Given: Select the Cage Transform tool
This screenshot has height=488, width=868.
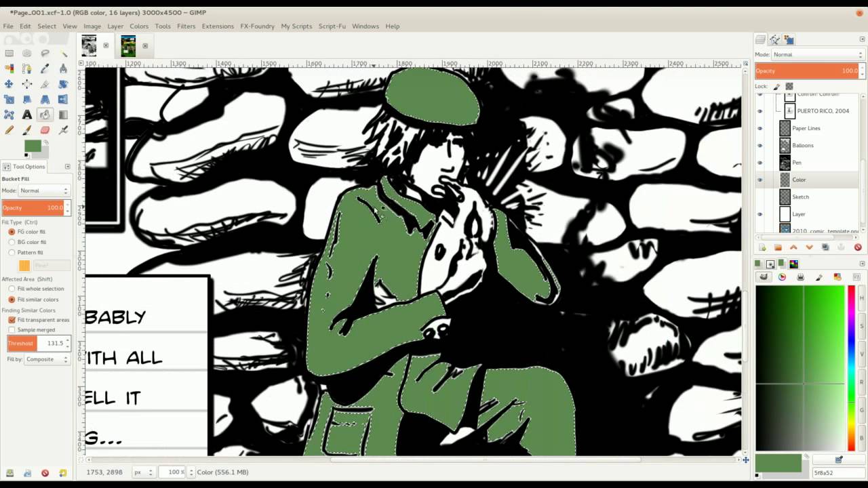Looking at the screenshot, I should pos(9,115).
